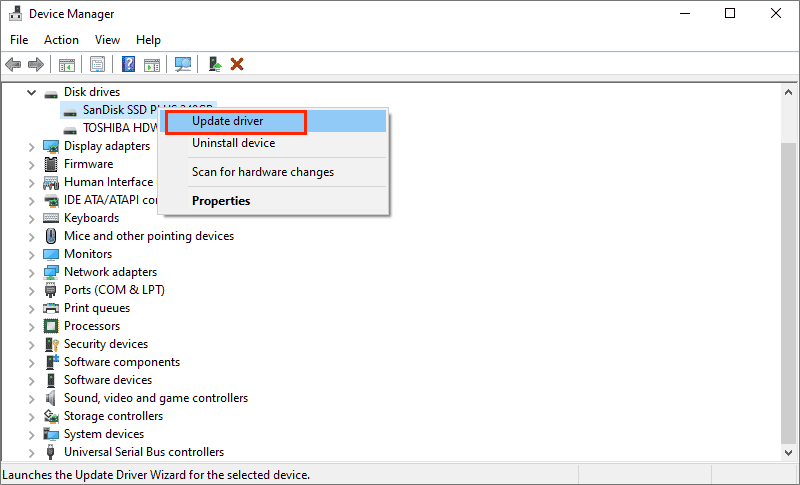Click the Forward arrow toolbar icon
Image resolution: width=800 pixels, height=485 pixels.
(x=36, y=65)
